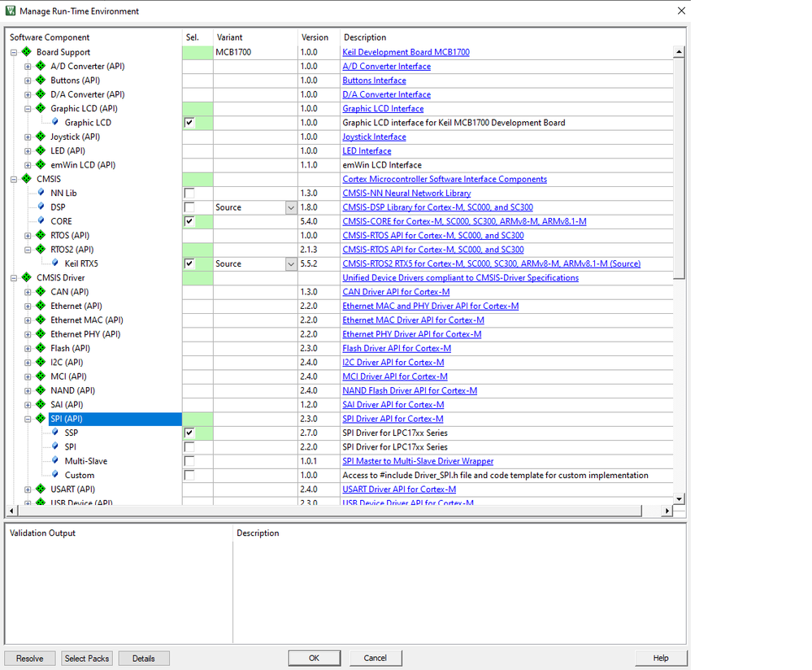Image resolution: width=812 pixels, height=670 pixels.
Task: Uncheck the SSP driver checkbox
Action: [189, 433]
